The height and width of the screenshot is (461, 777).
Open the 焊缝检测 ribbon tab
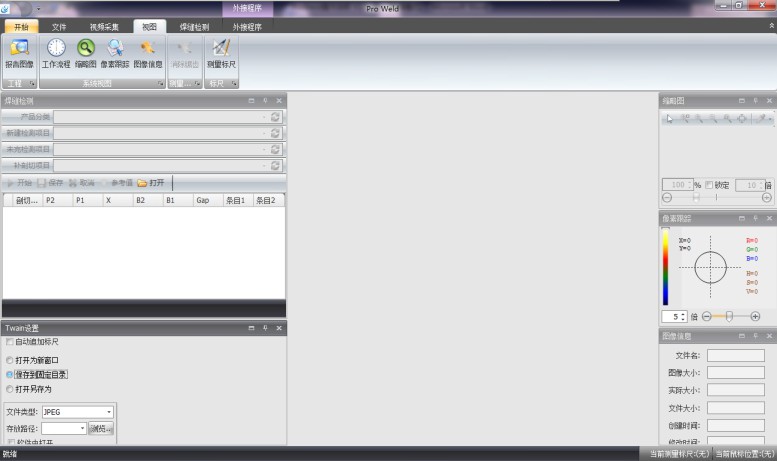pyautogui.click(x=194, y=27)
